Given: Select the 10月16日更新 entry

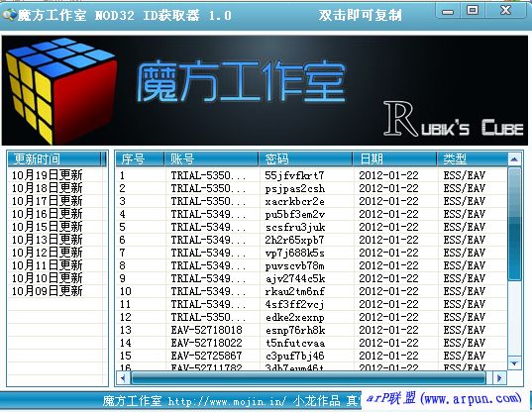Looking at the screenshot, I should point(48,214).
